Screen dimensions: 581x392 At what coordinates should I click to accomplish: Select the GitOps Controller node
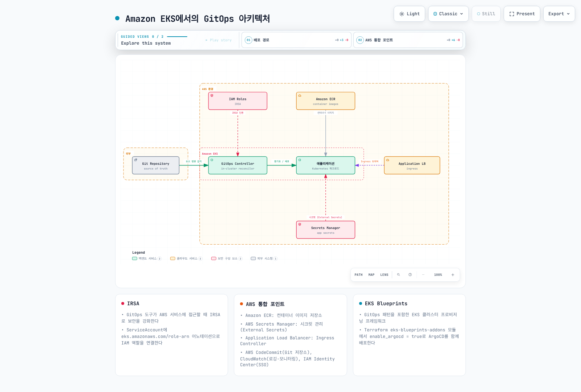click(238, 166)
